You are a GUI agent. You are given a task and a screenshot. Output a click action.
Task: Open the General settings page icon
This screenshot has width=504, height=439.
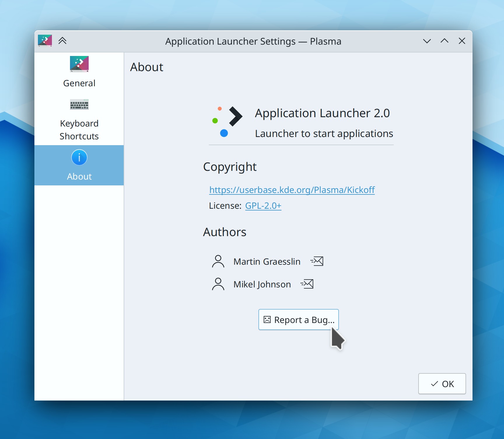(x=79, y=64)
